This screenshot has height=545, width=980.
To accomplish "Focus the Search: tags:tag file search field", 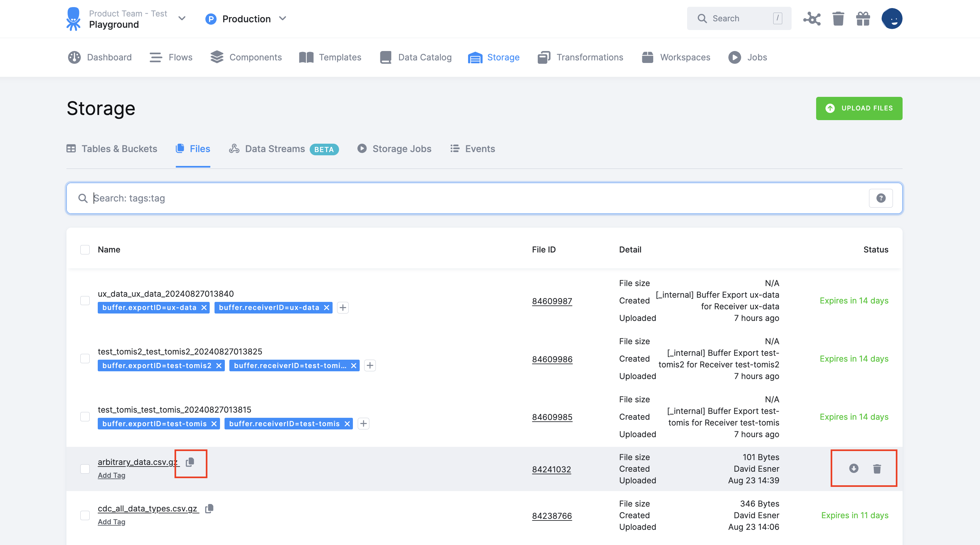I will click(484, 198).
